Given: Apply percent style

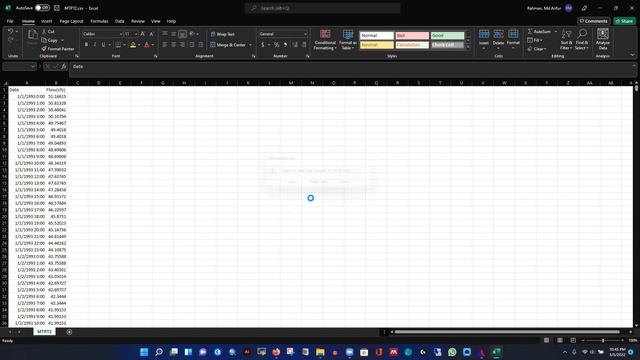Looking at the screenshot, I should pos(276,44).
